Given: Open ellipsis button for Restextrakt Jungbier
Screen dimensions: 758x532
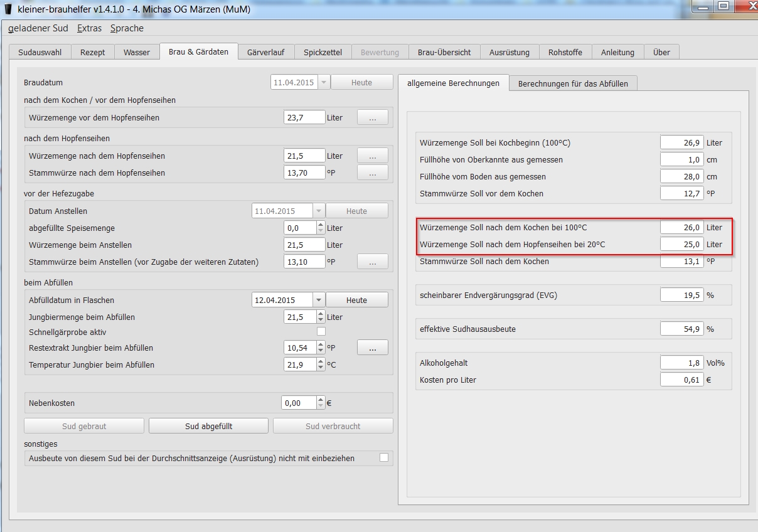Looking at the screenshot, I should click(x=372, y=348).
